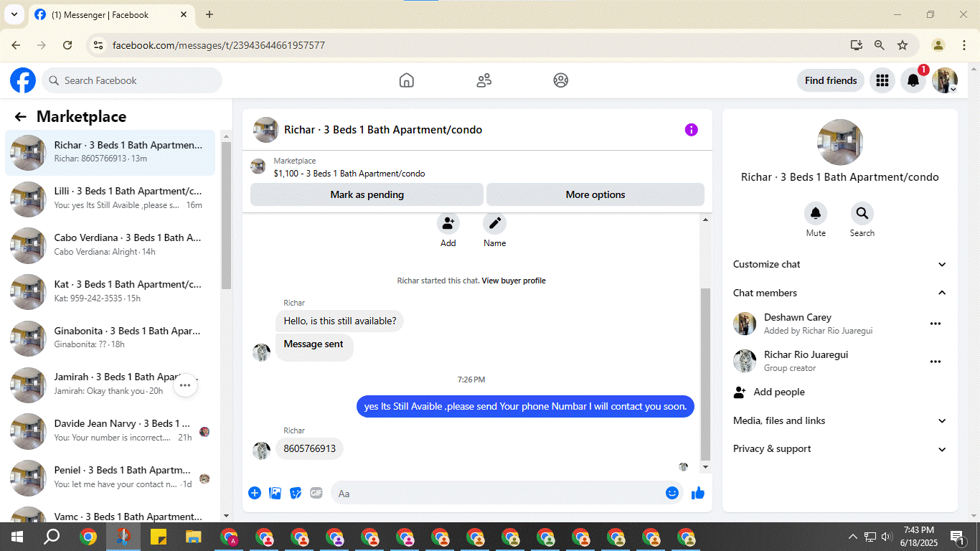Collapse Chat members section
980x551 pixels.
click(x=840, y=293)
